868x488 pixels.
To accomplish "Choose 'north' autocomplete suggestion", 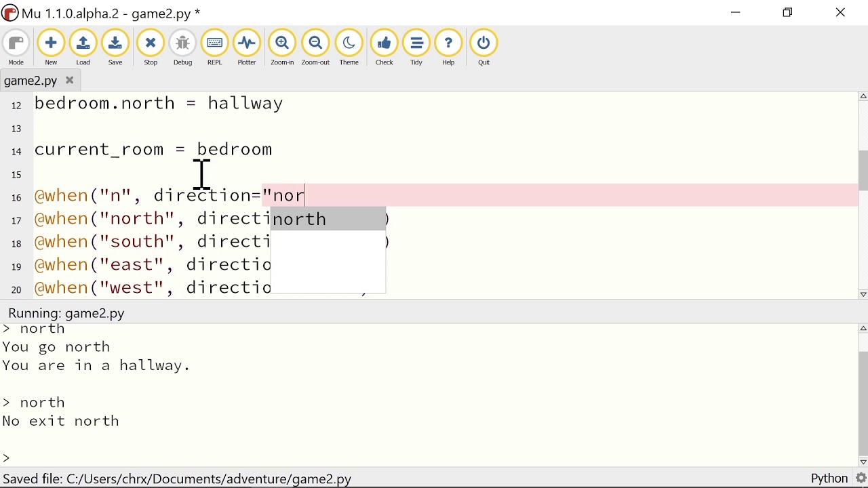I will [x=329, y=220].
